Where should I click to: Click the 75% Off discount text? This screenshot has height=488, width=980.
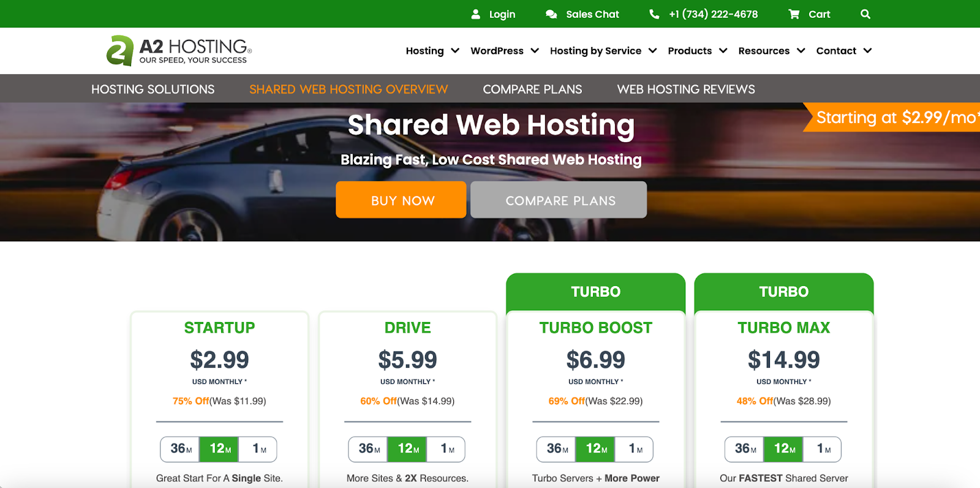[190, 401]
